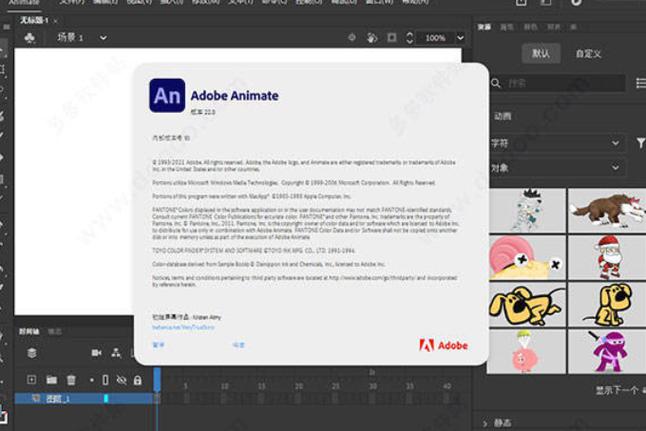Click the cyan color swatch on 图层_1
This screenshot has width=646, height=431.
[106, 398]
